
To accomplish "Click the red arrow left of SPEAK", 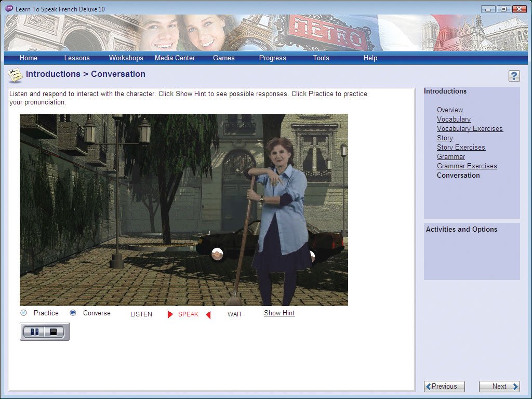I will (170, 314).
